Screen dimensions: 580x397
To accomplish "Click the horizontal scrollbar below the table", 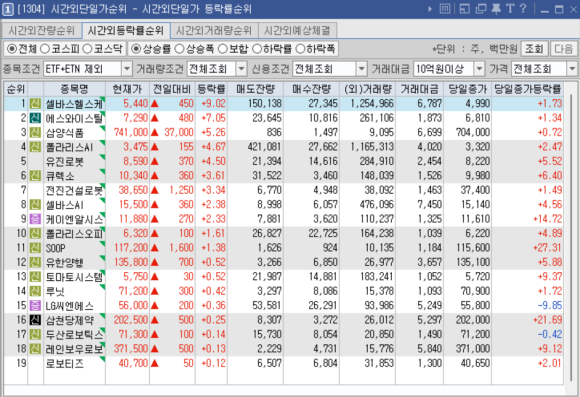I will point(284,390).
